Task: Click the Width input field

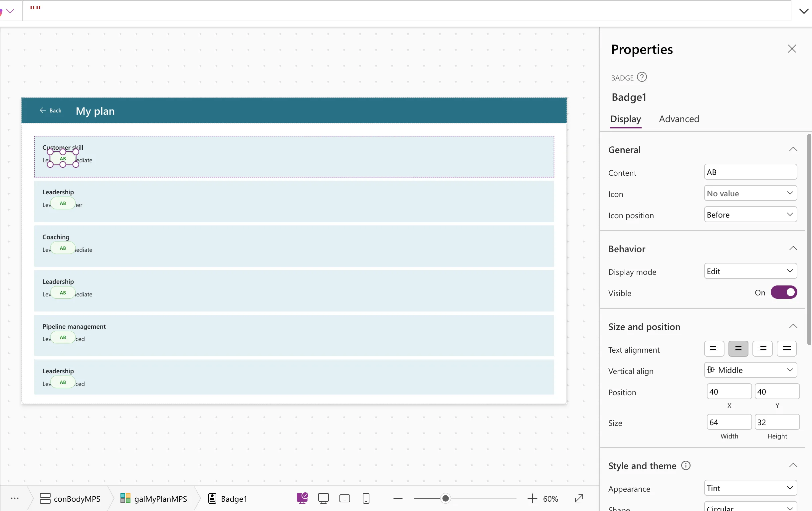Action: coord(729,422)
